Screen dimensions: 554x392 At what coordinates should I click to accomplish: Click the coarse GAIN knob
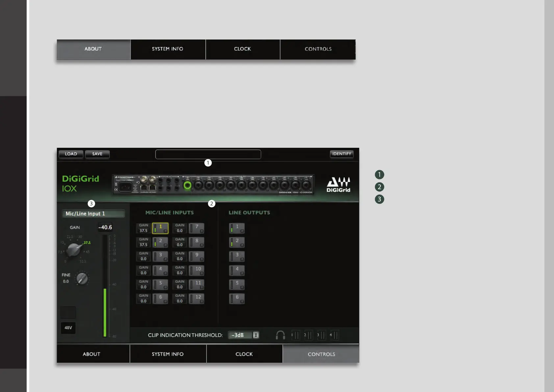click(74, 250)
